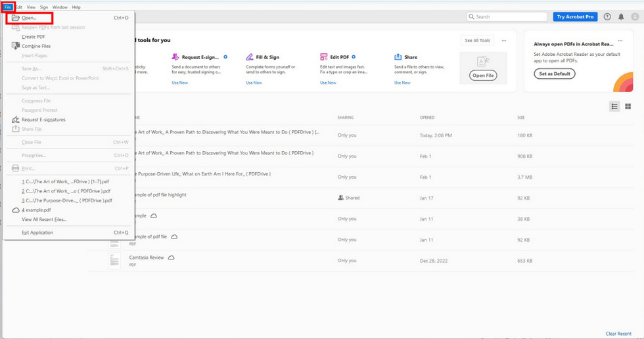
Task: Click the user profile avatar icon
Action: pyautogui.click(x=635, y=16)
